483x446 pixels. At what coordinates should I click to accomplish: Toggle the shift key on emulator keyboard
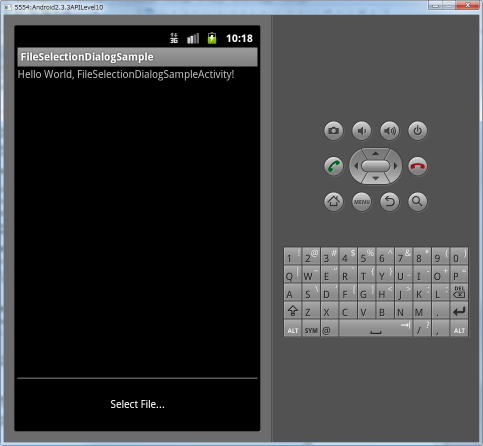(293, 311)
